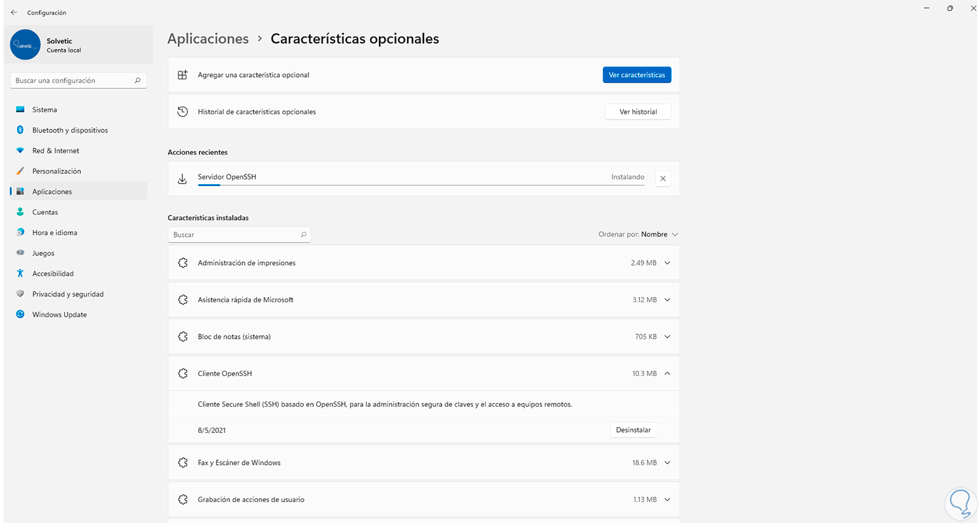Click the Servidor OpenSSH install progress bar
This screenshot has height=523, width=980.
point(421,185)
